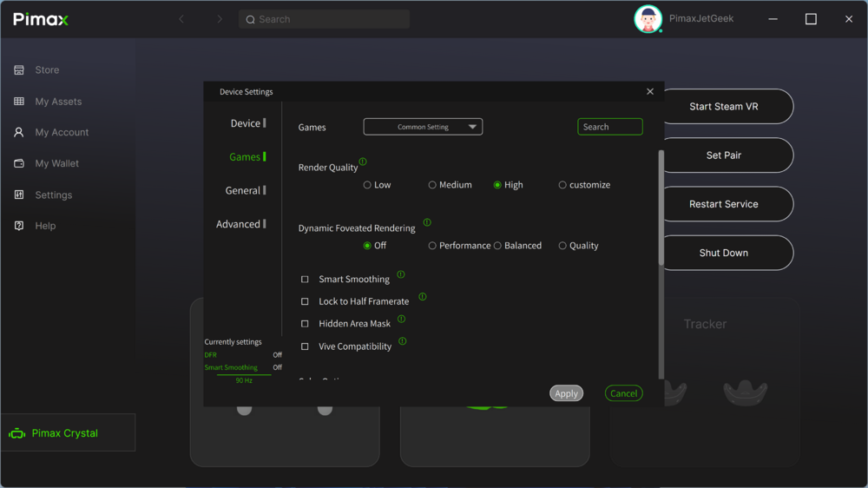Switch to the General tab
The image size is (868, 488).
click(246, 190)
